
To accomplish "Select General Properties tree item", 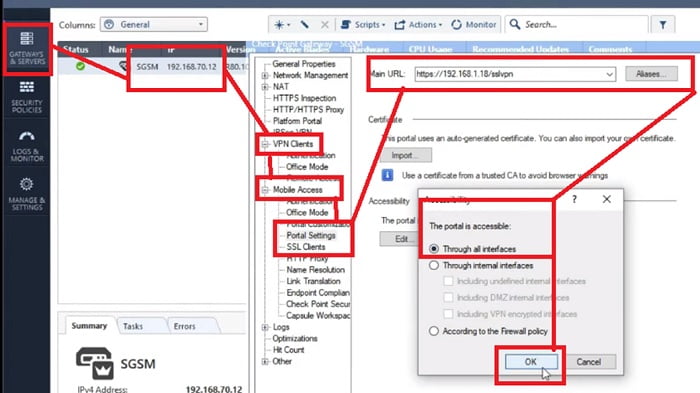I will click(x=304, y=64).
